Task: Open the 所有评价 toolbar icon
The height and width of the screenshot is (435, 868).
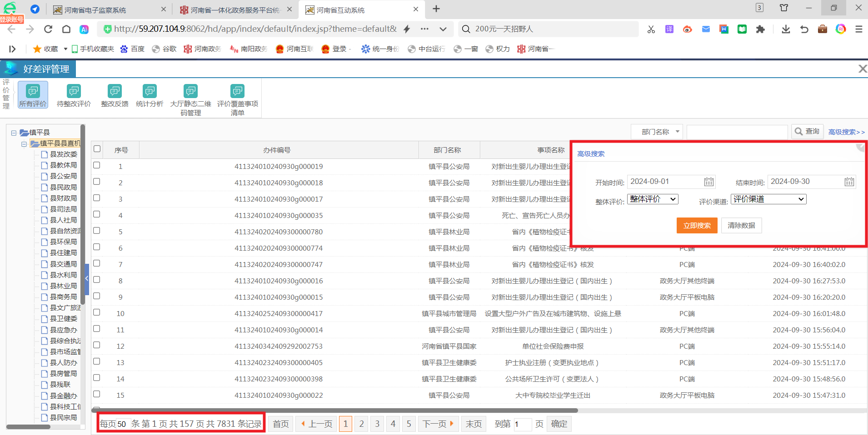Action: (x=33, y=95)
